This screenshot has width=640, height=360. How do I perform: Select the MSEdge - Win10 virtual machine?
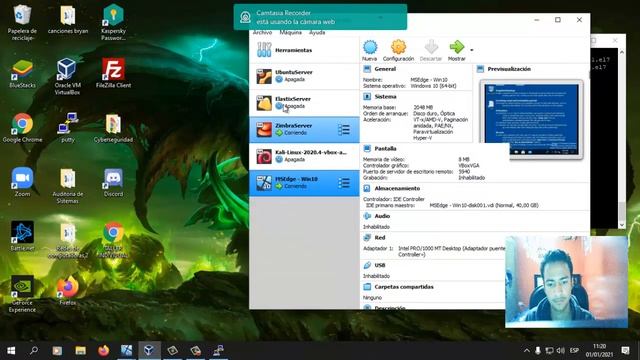pyautogui.click(x=304, y=183)
